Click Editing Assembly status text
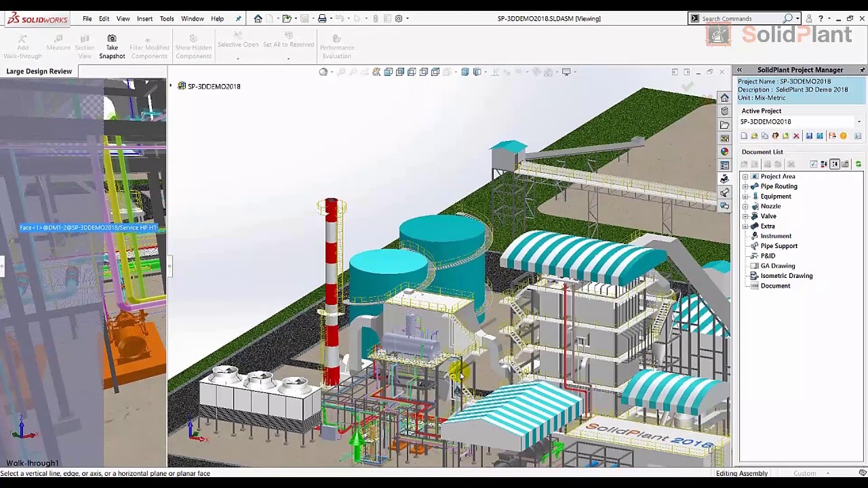This screenshot has height=488, width=868. pos(742,473)
